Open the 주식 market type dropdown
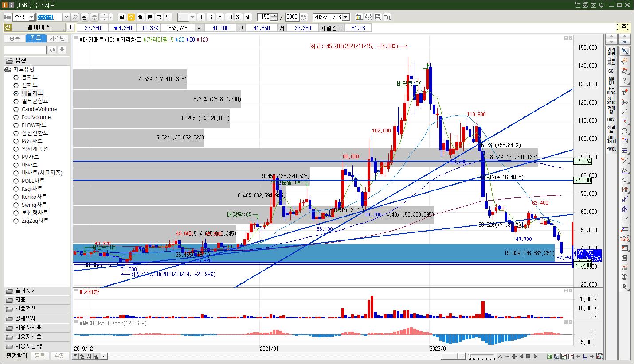The width and height of the screenshot is (634, 364). (x=31, y=17)
